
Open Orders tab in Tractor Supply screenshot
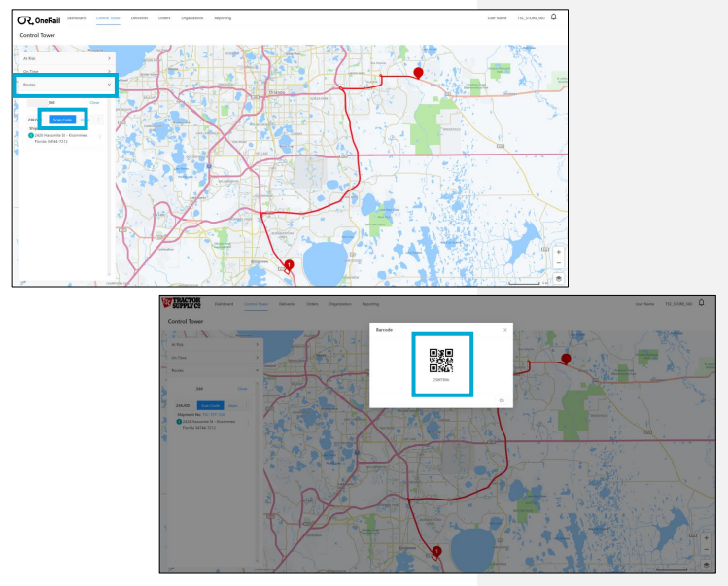(x=312, y=304)
